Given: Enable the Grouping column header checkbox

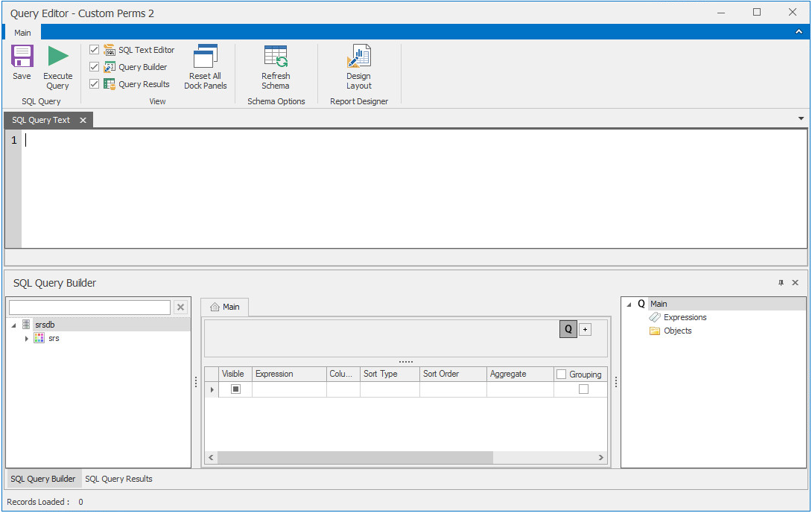Looking at the screenshot, I should click(x=562, y=375).
